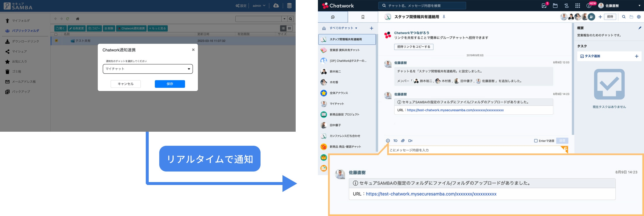Open the emoji picker icon
The width and height of the screenshot is (644, 216).
pyautogui.click(x=388, y=141)
